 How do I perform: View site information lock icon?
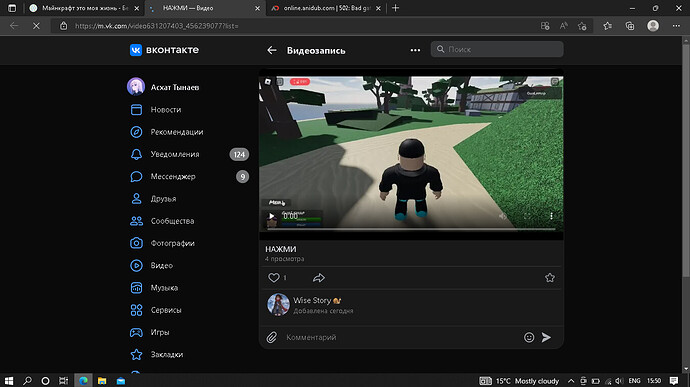[63, 26]
